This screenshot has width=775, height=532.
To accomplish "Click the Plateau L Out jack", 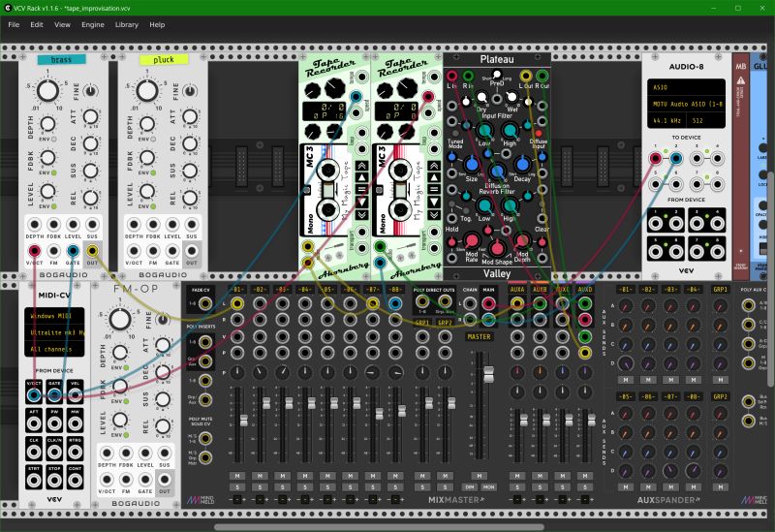I will pyautogui.click(x=526, y=76).
